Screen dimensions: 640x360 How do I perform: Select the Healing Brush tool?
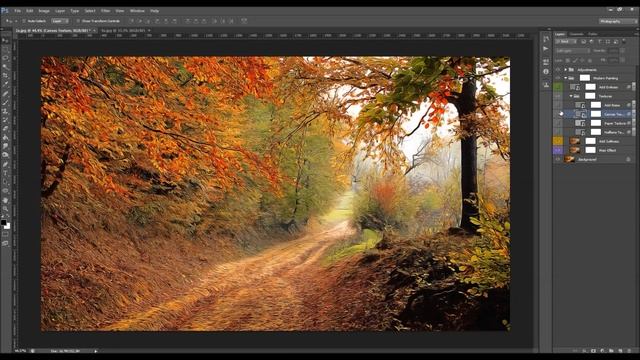[5, 93]
